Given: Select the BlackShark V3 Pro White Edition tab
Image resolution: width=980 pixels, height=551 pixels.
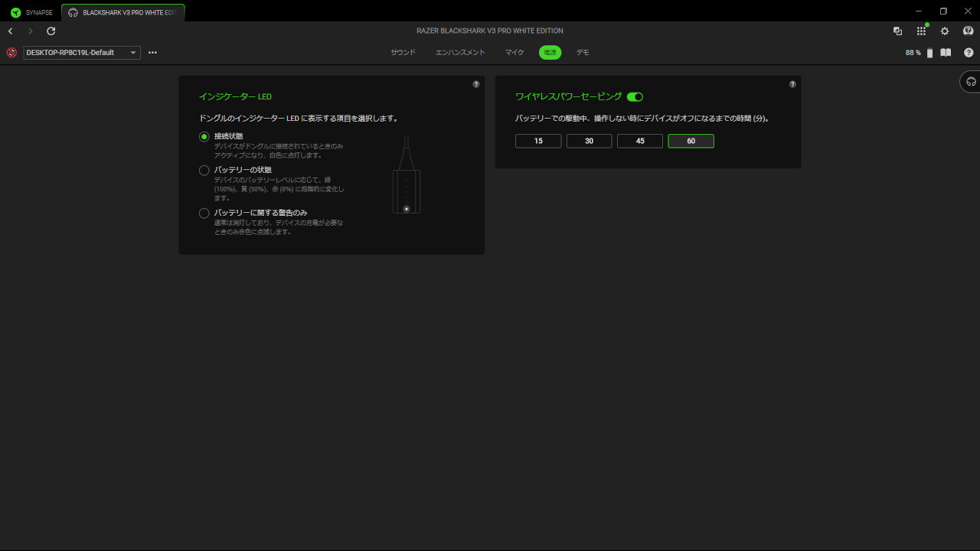Looking at the screenshot, I should coord(123,12).
